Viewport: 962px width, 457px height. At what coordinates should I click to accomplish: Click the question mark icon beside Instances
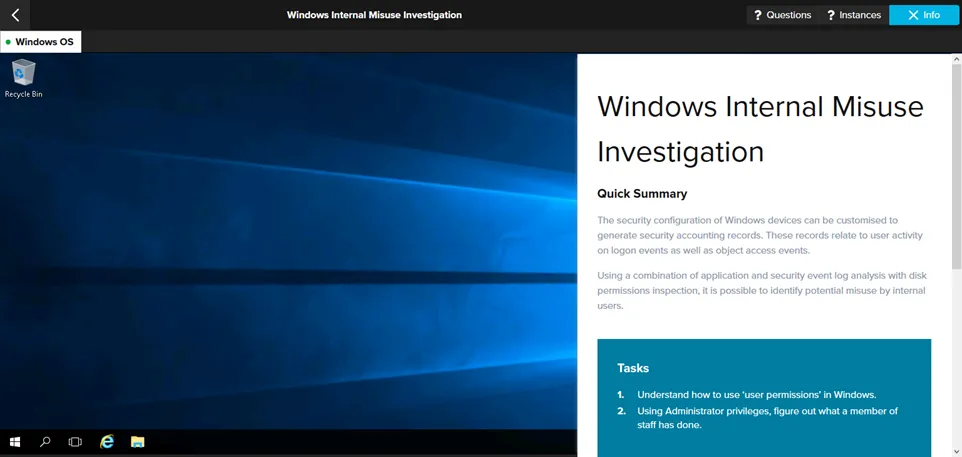click(x=830, y=15)
